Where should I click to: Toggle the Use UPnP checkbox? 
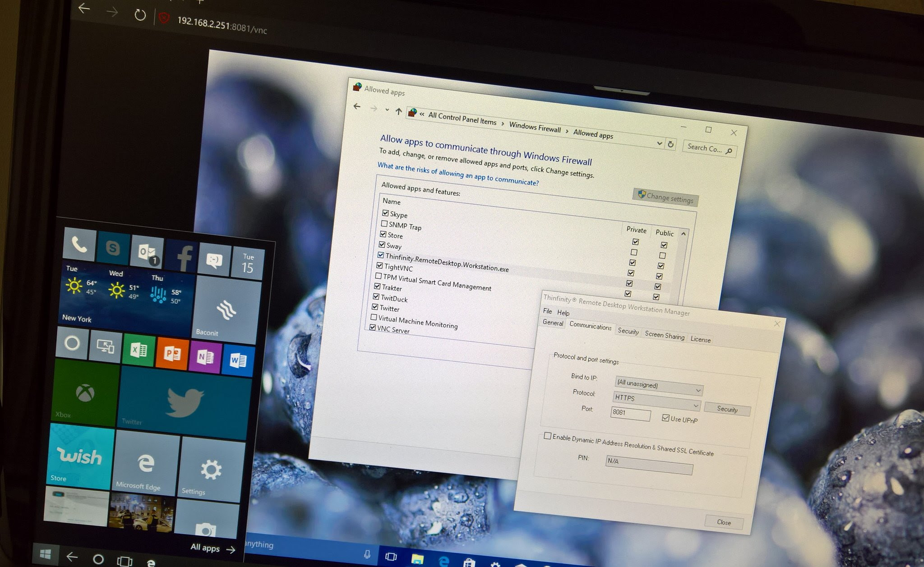665,418
